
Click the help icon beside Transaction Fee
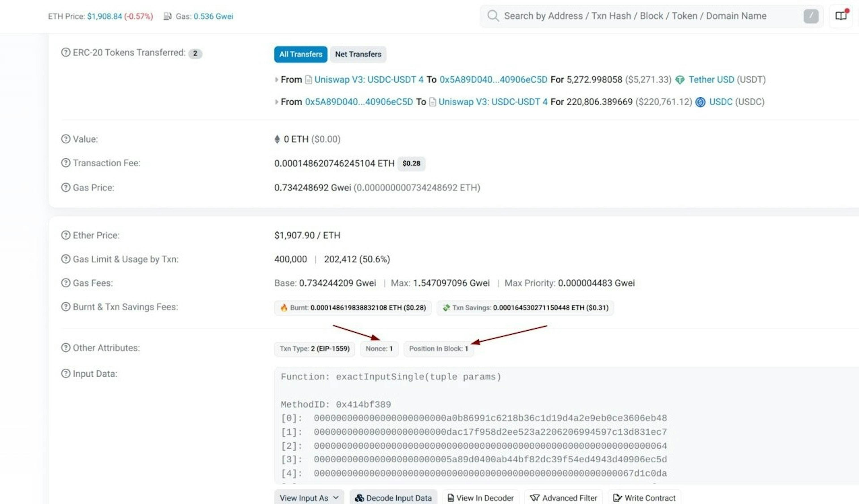[x=66, y=163]
